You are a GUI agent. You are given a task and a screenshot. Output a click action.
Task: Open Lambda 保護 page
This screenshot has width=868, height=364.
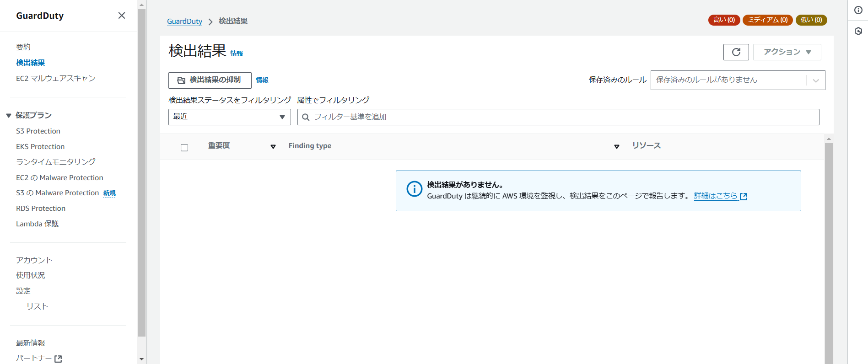click(x=38, y=224)
